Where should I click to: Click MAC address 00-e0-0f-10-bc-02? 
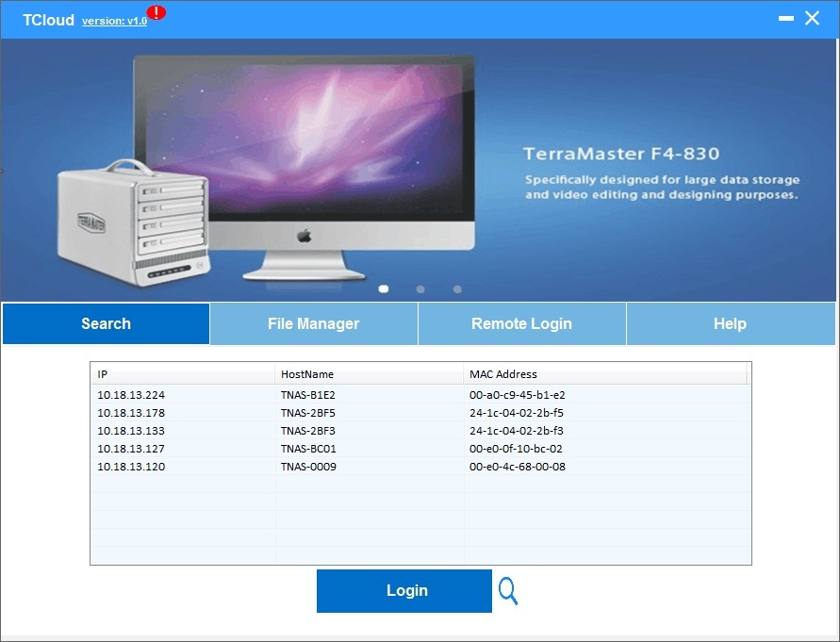click(516, 449)
